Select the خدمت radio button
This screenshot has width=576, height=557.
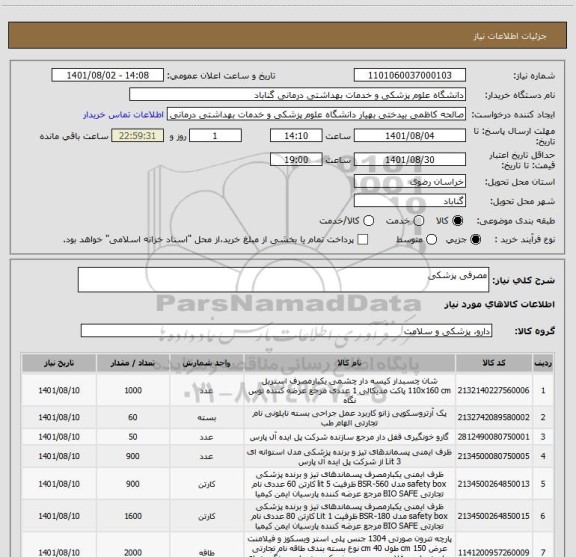pyautogui.click(x=419, y=221)
